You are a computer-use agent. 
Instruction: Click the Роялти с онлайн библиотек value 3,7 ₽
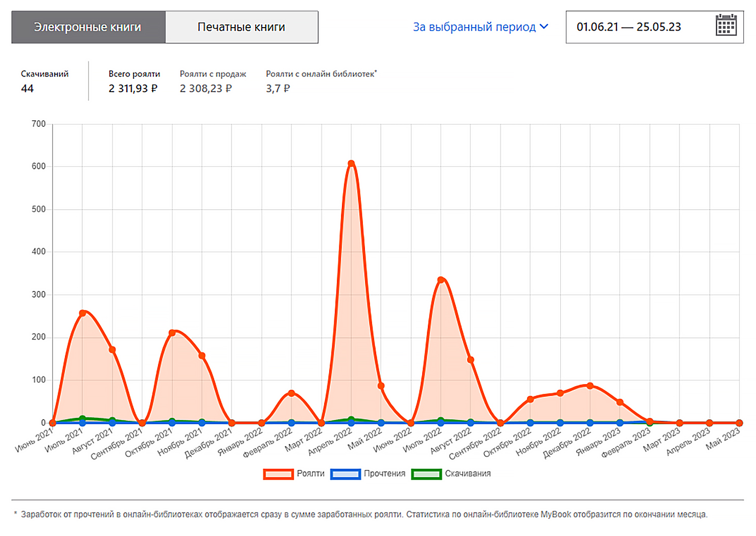click(278, 88)
